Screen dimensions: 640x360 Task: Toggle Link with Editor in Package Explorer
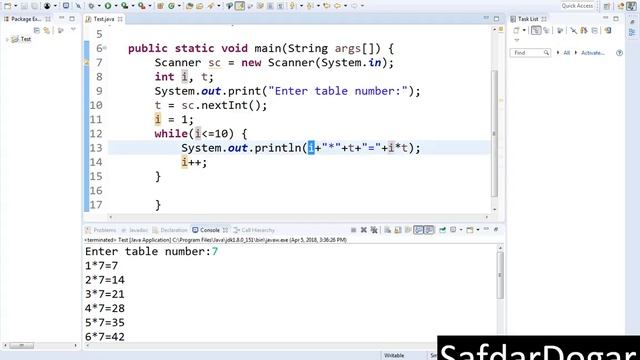tap(47, 30)
